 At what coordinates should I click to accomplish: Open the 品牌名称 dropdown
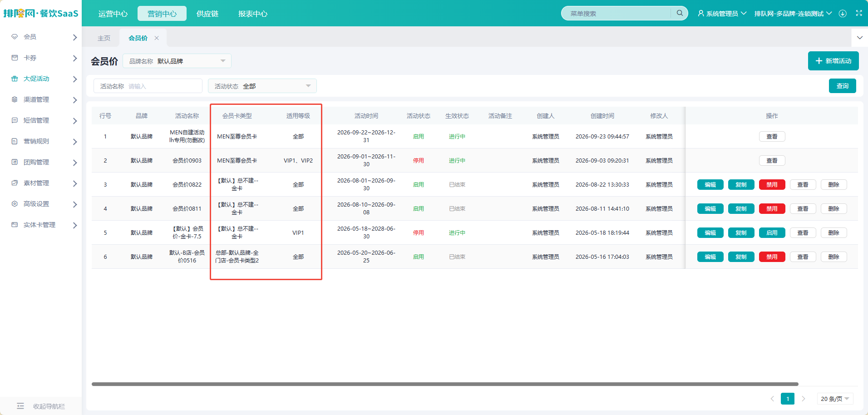coord(177,61)
